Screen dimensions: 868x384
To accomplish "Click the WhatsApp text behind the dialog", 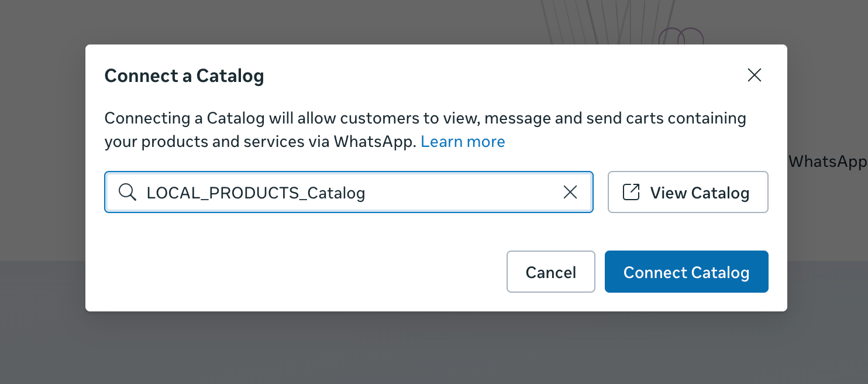I will tap(827, 162).
